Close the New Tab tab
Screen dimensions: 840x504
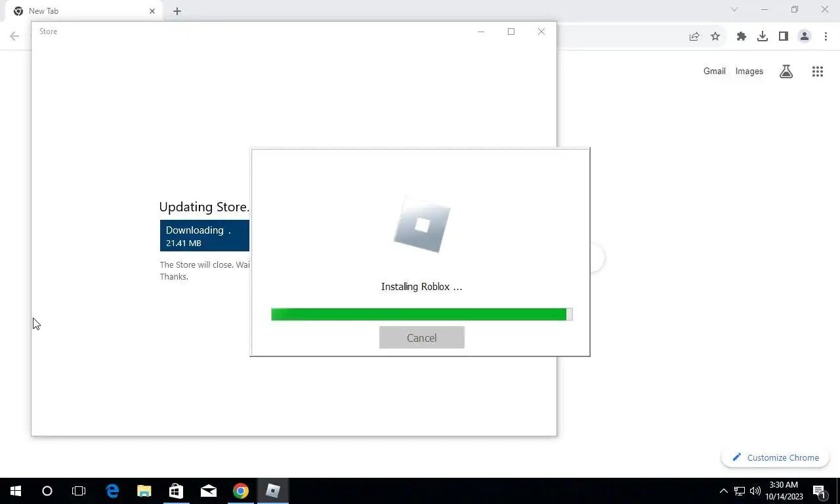click(x=152, y=11)
